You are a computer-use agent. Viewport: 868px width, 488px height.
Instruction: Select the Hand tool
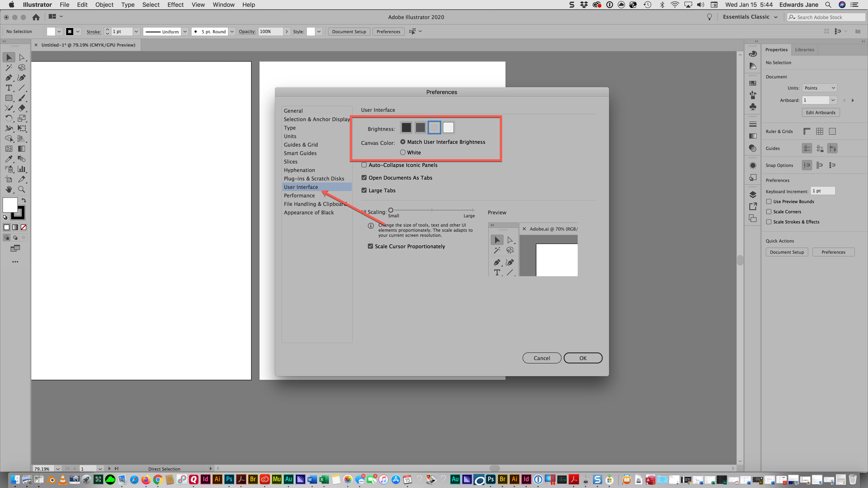click(8, 190)
